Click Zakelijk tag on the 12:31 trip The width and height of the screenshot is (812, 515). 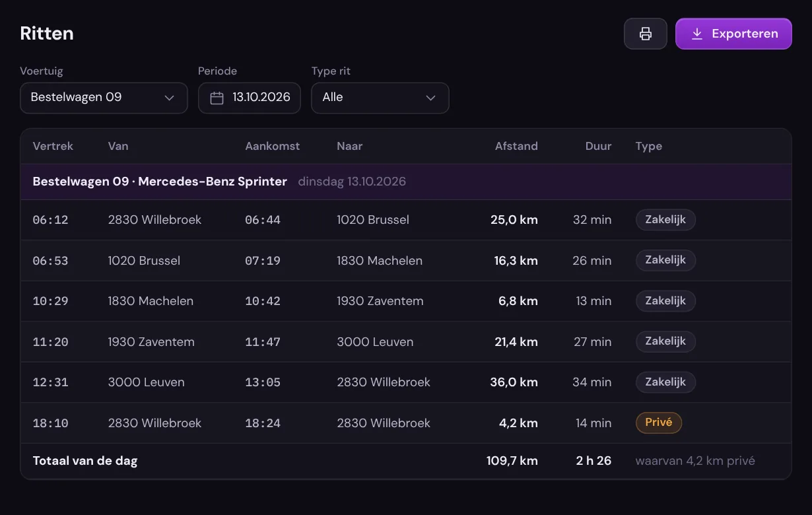pyautogui.click(x=665, y=382)
